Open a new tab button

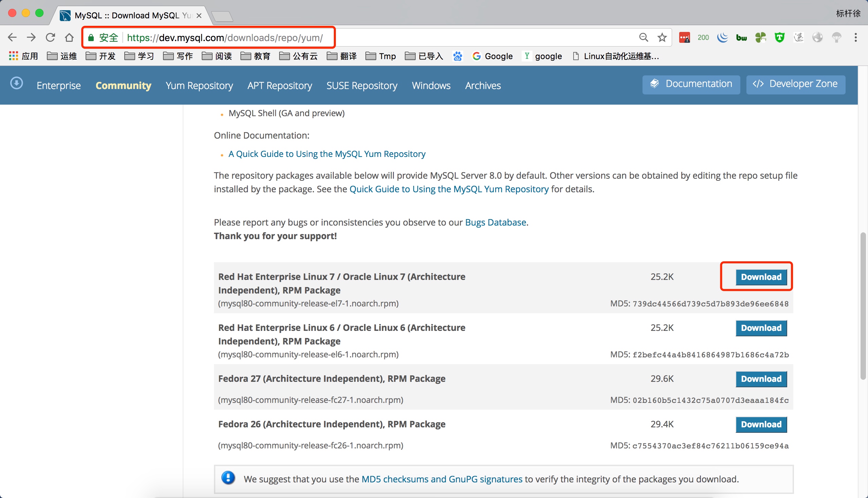click(x=222, y=16)
